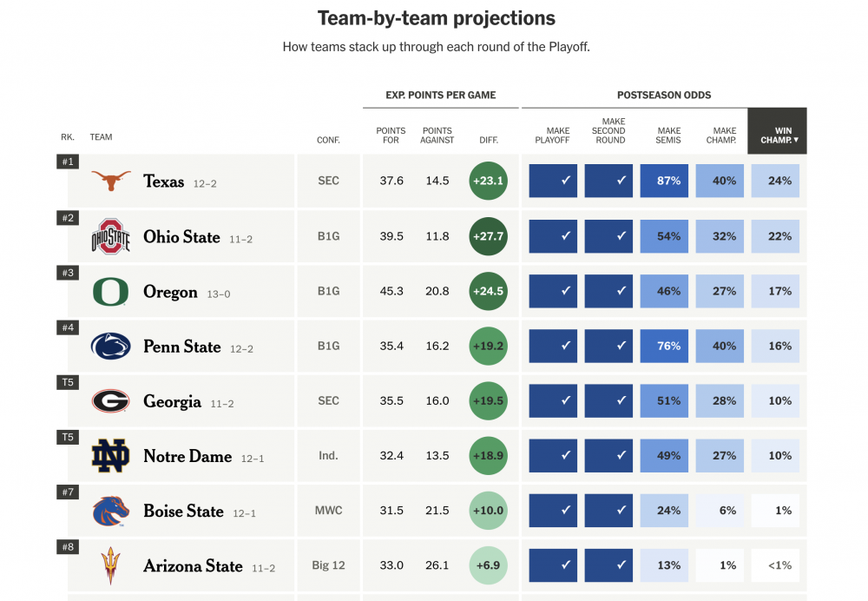Open the Ohio State team name

181,236
